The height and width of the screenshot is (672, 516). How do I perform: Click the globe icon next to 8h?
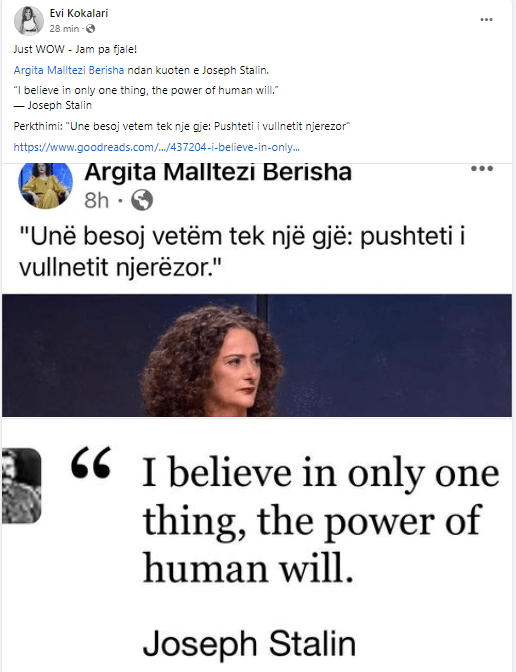coord(142,200)
